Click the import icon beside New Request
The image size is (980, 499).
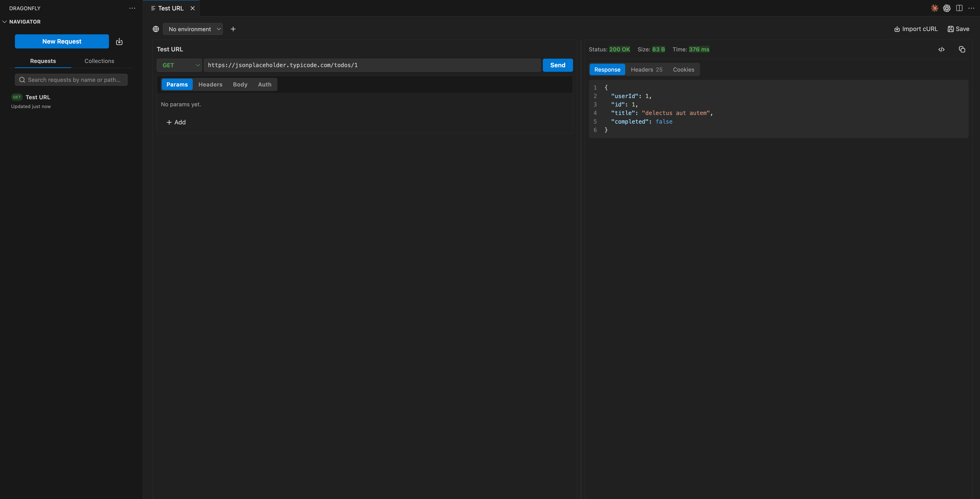(x=119, y=41)
